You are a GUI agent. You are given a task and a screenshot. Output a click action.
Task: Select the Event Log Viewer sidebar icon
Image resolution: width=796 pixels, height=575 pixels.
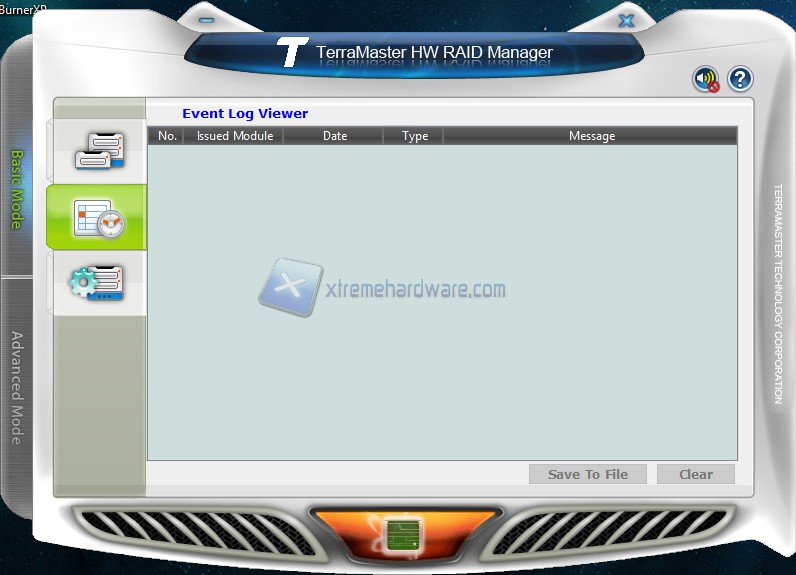[98, 218]
